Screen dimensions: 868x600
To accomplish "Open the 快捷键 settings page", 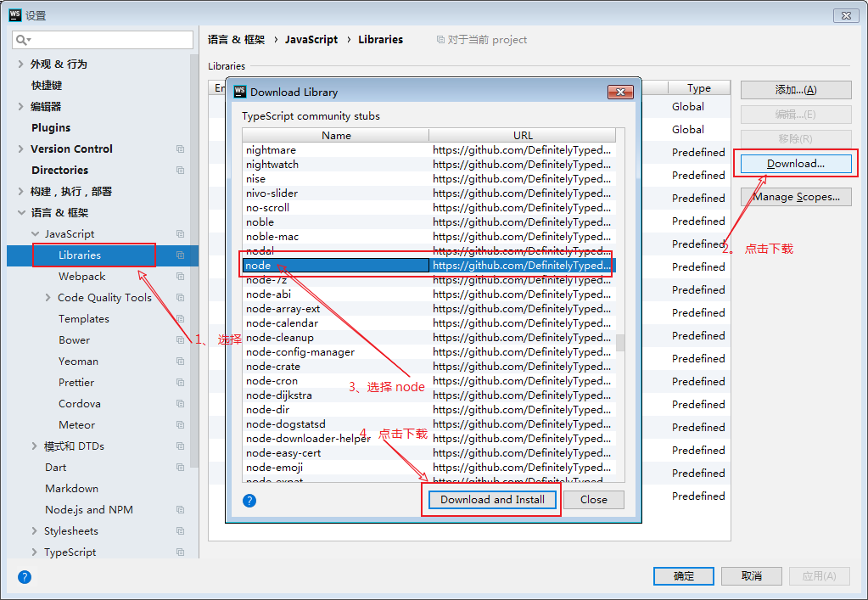I will click(47, 85).
